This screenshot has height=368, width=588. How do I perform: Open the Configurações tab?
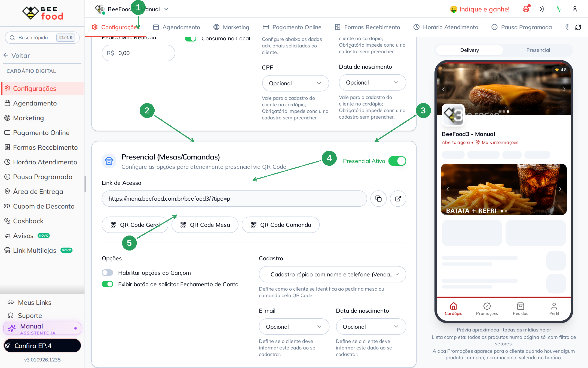point(116,27)
